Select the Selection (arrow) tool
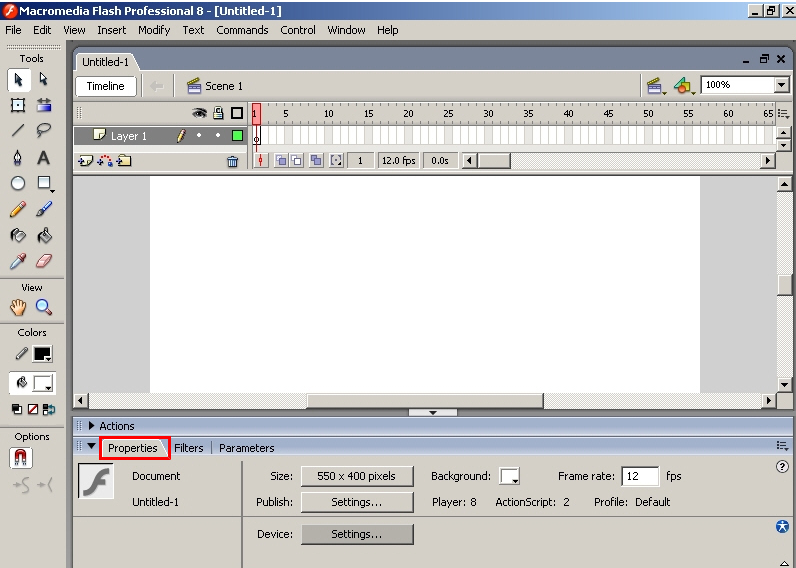796x568 pixels. click(x=18, y=80)
